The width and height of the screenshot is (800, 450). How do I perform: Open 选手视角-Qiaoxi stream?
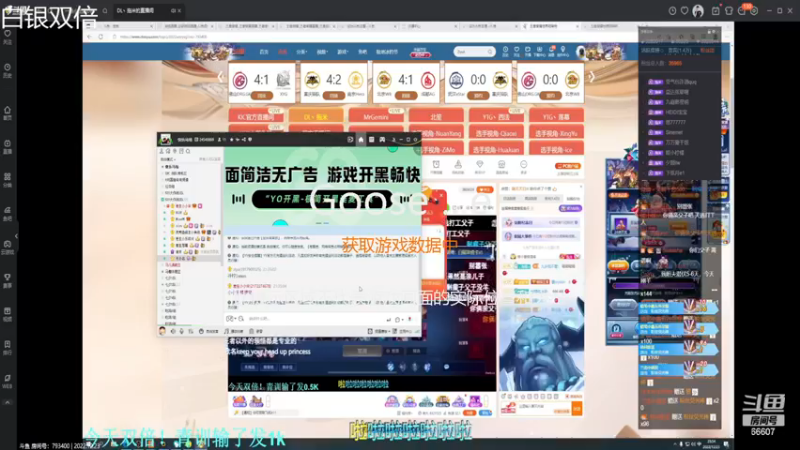496,133
